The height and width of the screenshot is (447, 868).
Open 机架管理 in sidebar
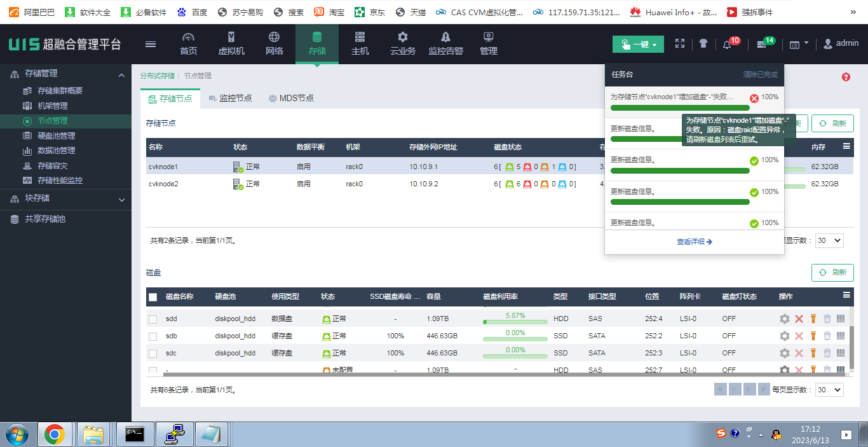[52, 106]
